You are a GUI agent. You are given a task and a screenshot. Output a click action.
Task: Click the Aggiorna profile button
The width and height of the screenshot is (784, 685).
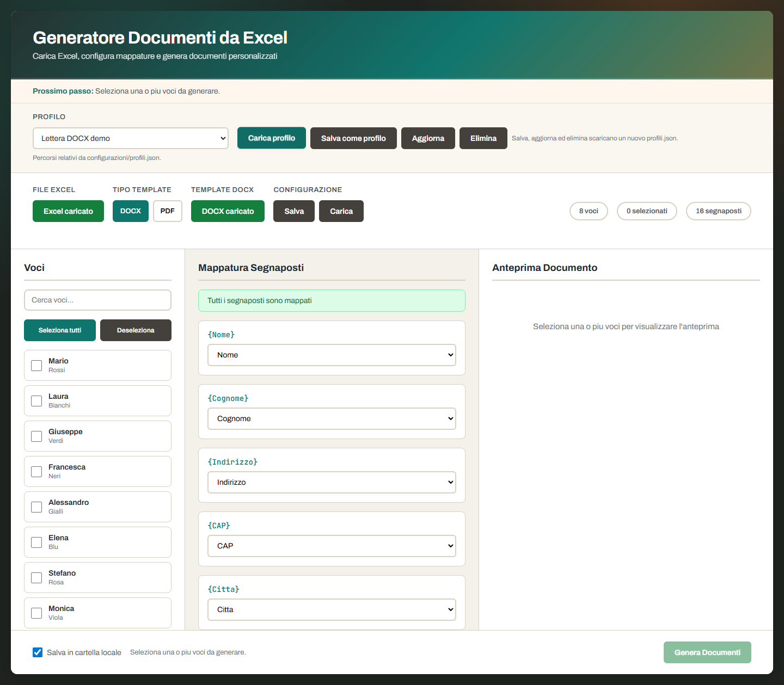(x=428, y=138)
